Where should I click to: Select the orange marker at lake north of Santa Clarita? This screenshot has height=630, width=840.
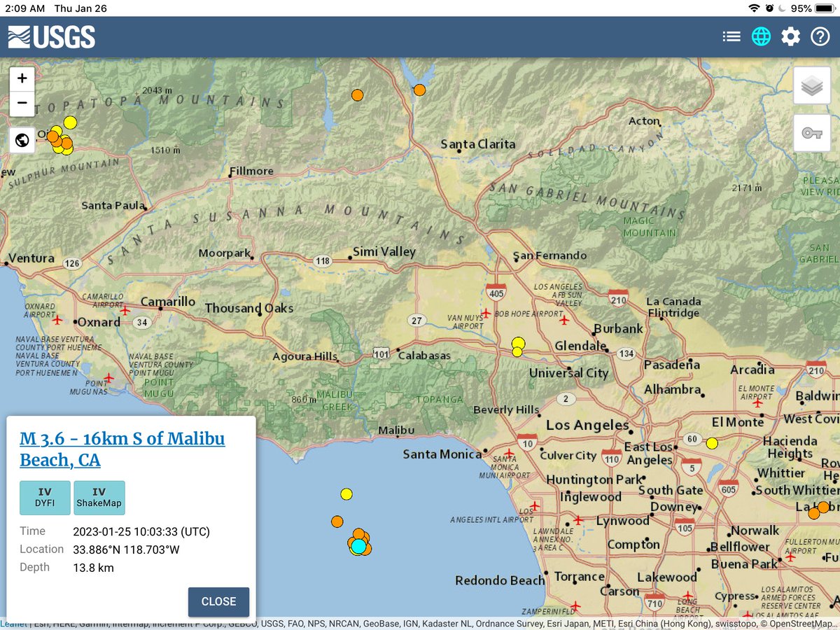(x=419, y=90)
